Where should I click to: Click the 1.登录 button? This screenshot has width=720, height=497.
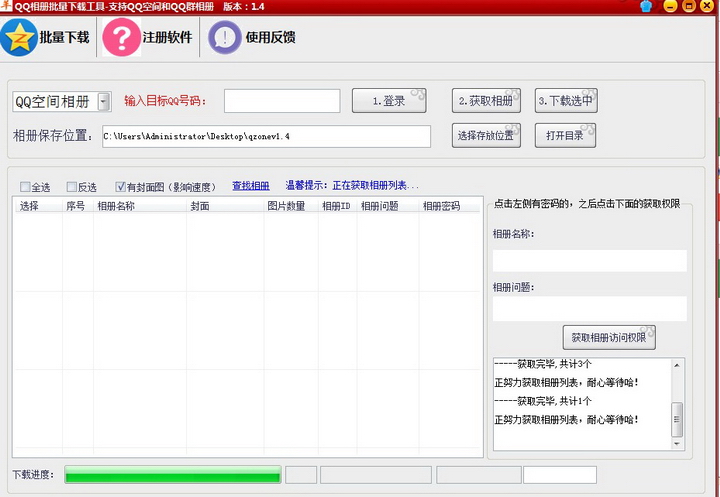[x=389, y=101]
